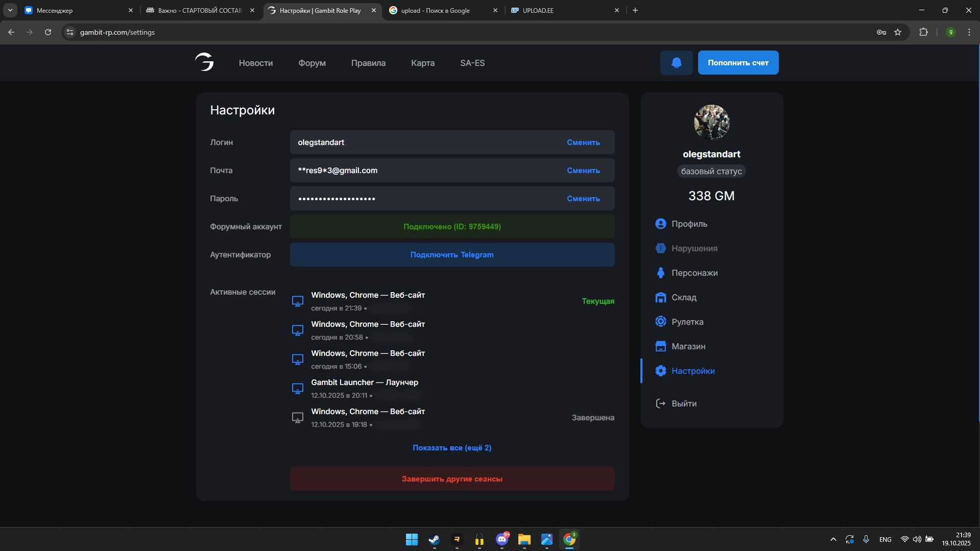Expand sessions with Показать все (ещё 2)
This screenshot has height=551, width=980.
pos(452,448)
